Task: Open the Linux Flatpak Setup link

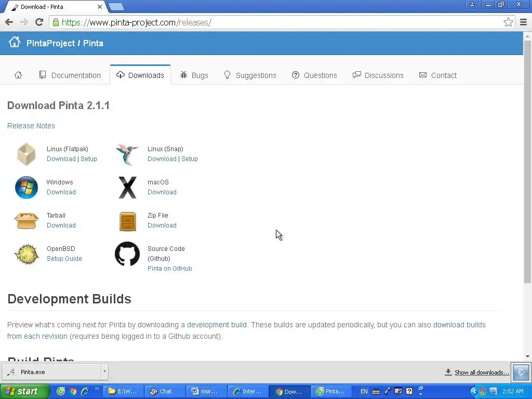Action: pos(88,159)
